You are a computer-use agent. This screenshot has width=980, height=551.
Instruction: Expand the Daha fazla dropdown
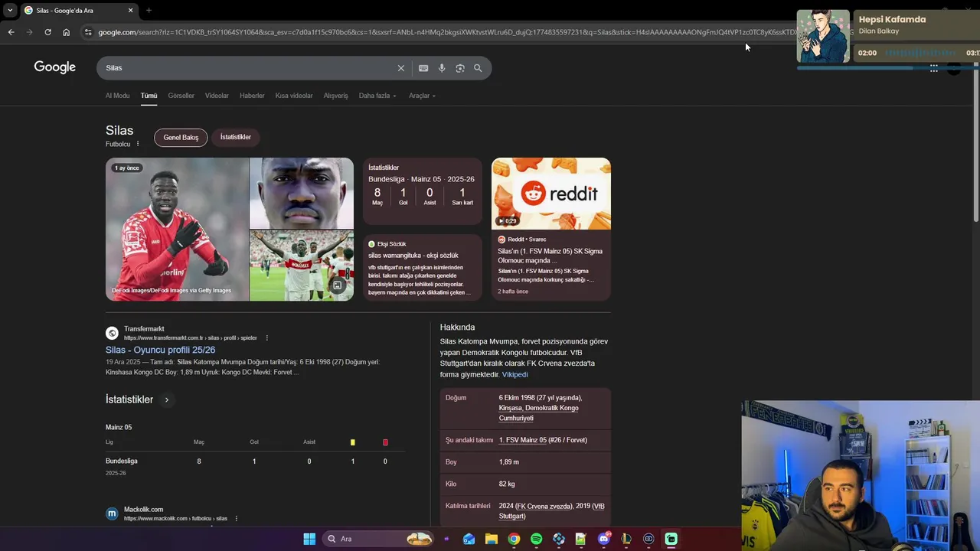(x=377, y=96)
